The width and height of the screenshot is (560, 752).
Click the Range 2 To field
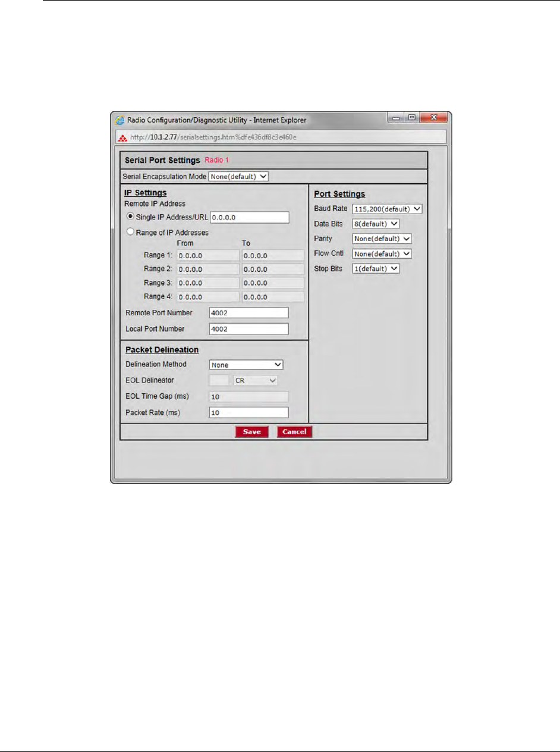click(273, 269)
